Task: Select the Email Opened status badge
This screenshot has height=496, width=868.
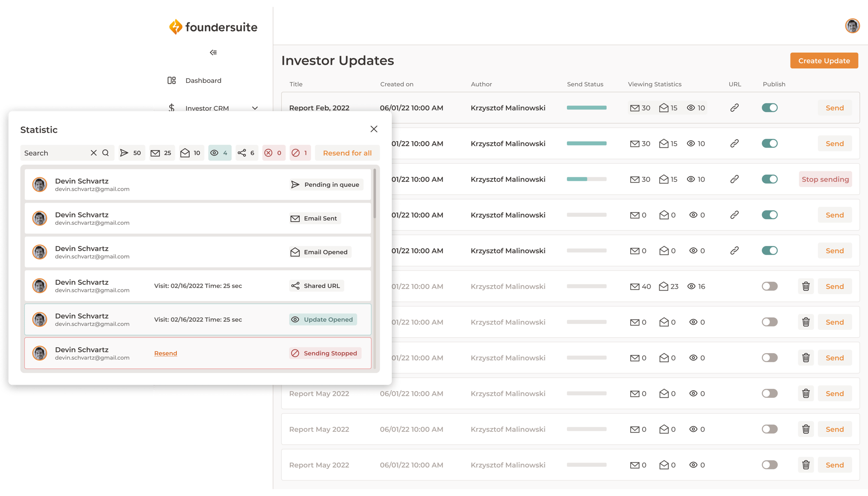Action: [320, 252]
